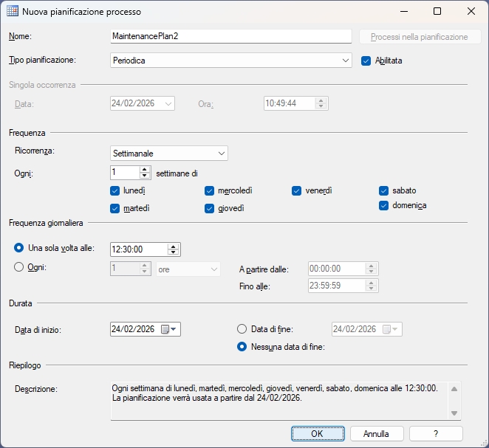The height and width of the screenshot is (448, 489).
Task: Uncheck the mercoledì checkbox
Action: (x=211, y=190)
